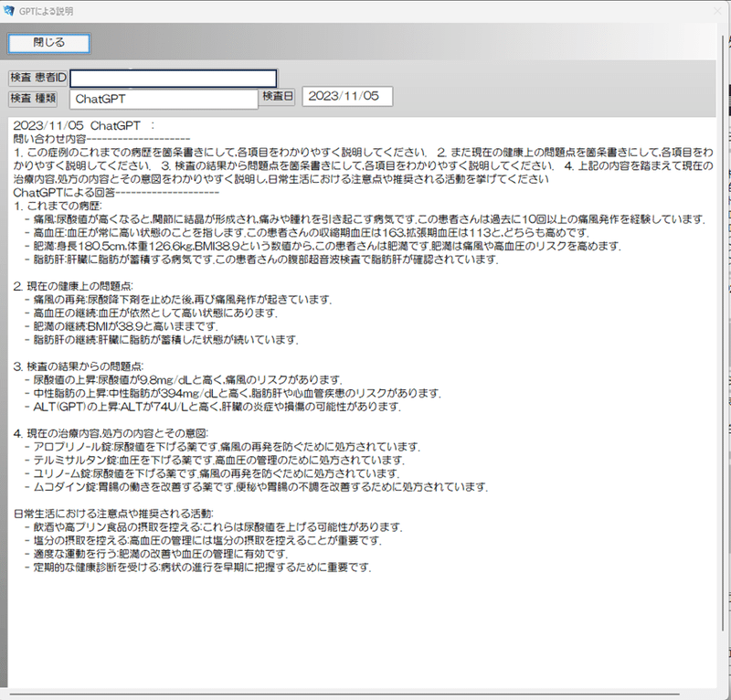Click the window title 'GPTによる説明'

[x=47, y=11]
